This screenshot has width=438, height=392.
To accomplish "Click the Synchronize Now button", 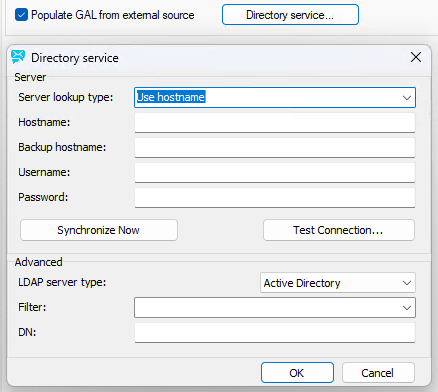I will click(99, 230).
